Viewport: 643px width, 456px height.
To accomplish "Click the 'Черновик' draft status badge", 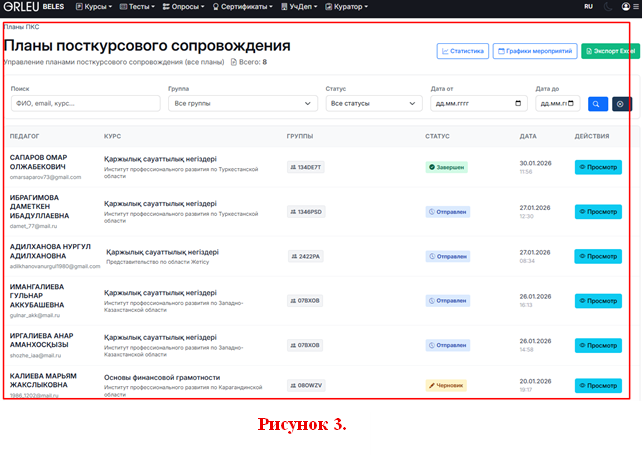I will (x=446, y=385).
